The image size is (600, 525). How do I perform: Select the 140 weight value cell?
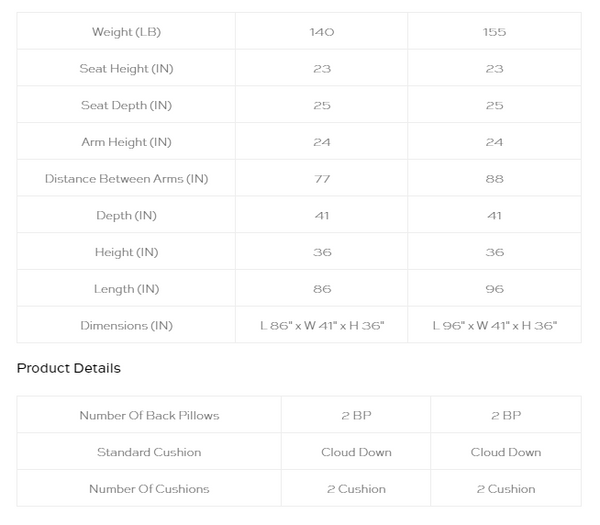click(322, 32)
